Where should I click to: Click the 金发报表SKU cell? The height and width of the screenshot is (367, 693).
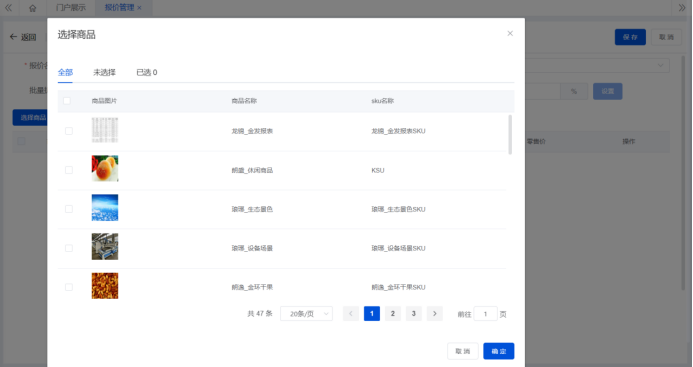tap(398, 131)
